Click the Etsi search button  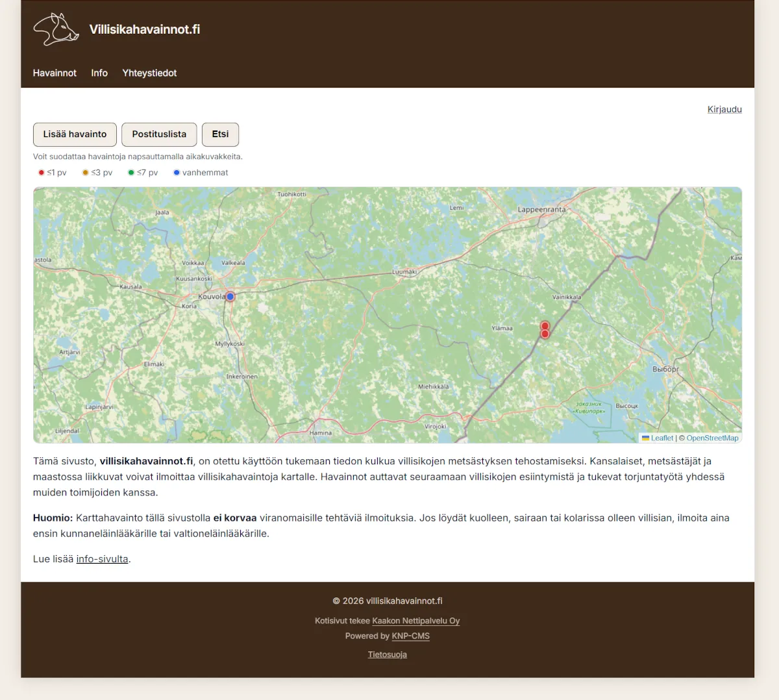tap(220, 134)
